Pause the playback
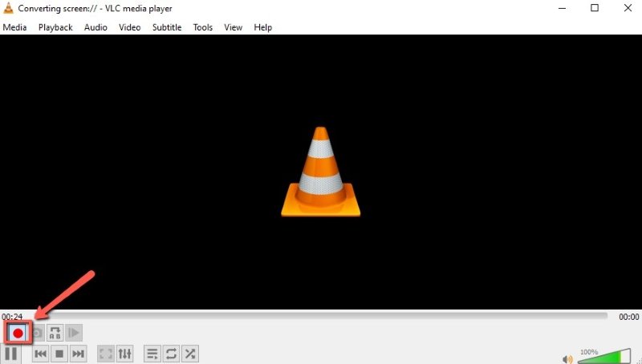Image resolution: width=642 pixels, height=364 pixels. [11, 354]
